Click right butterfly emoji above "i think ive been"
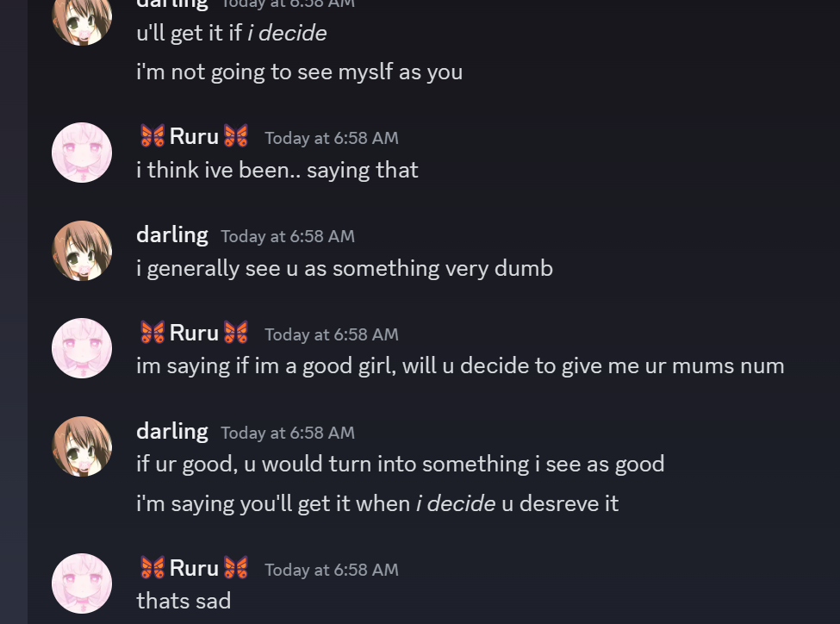 click(x=235, y=136)
